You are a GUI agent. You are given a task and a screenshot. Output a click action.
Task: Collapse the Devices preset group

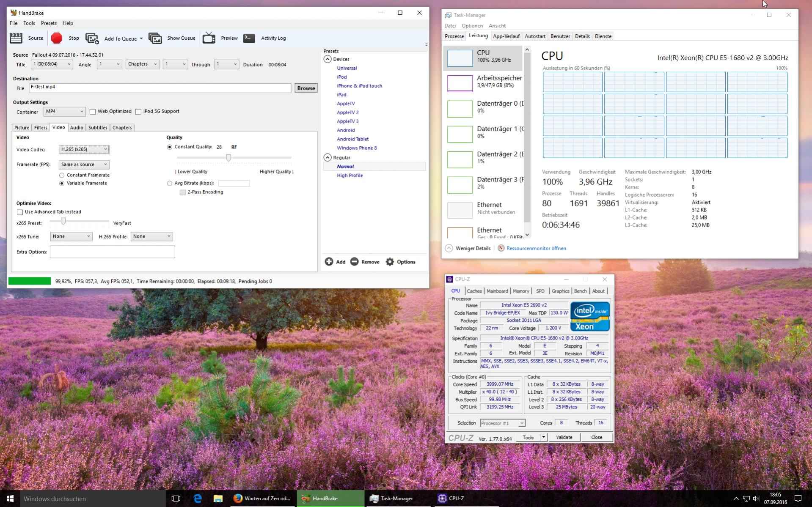tap(328, 59)
